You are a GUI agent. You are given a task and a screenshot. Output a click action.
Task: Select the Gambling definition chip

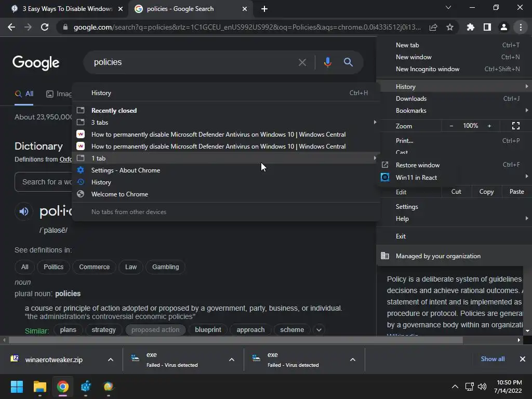point(165,267)
